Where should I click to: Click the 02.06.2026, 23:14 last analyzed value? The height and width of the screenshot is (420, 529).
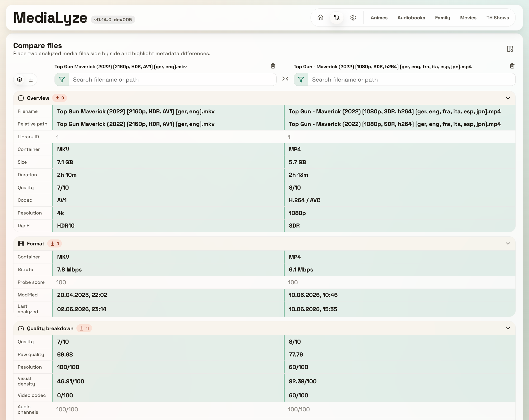(x=82, y=309)
